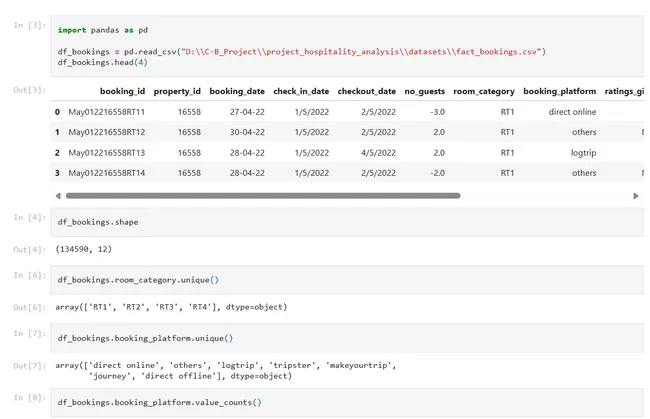Image resolution: width=650 pixels, height=419 pixels.
Task: Click the booking_date column header
Action: tap(237, 91)
